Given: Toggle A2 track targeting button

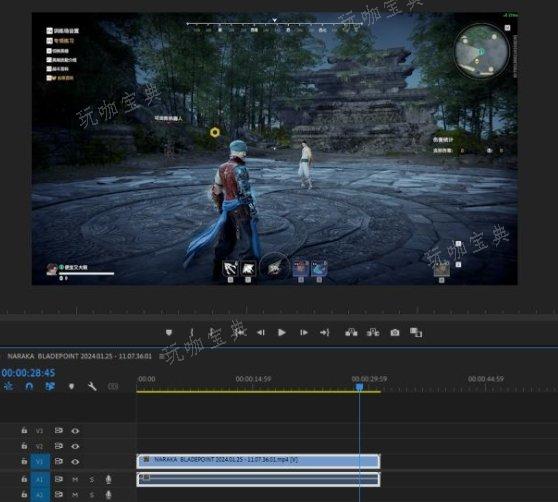Looking at the screenshot, I should coord(40,495).
